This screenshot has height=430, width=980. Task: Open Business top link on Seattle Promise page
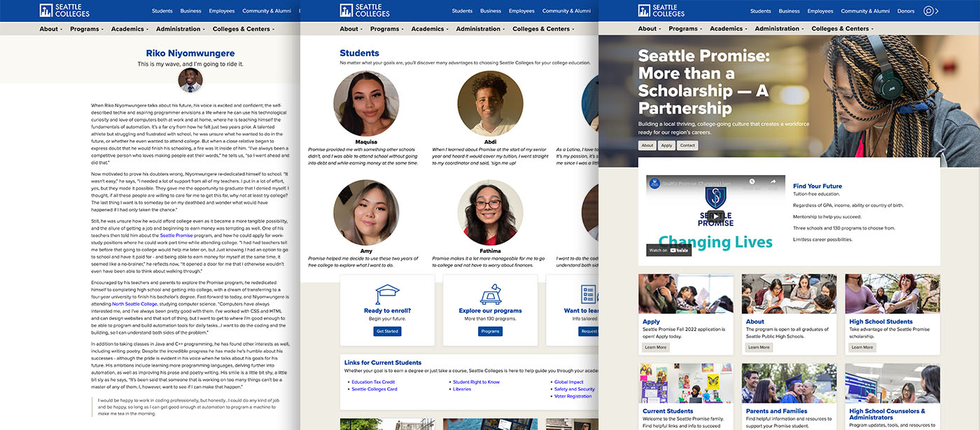click(x=789, y=11)
